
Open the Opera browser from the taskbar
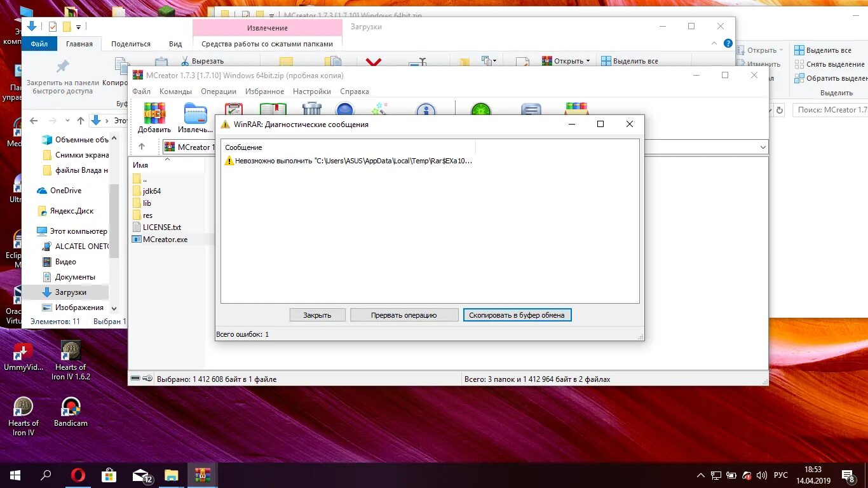click(78, 475)
